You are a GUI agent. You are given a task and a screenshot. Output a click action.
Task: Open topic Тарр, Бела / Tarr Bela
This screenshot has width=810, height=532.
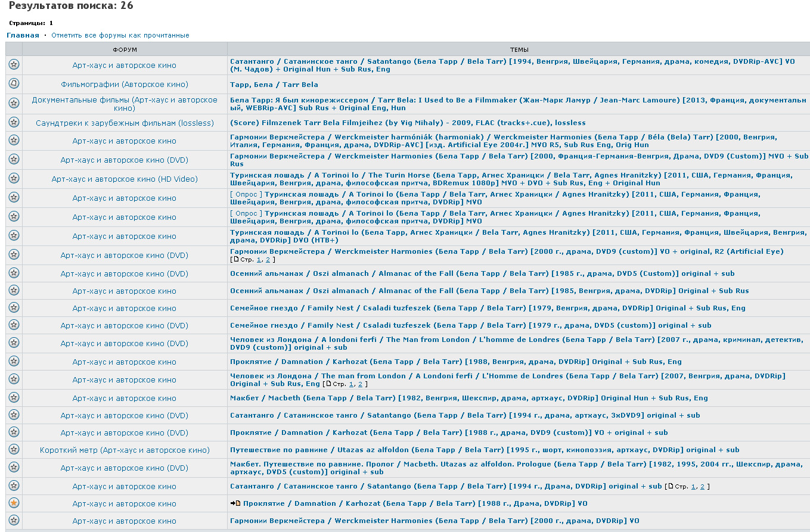click(x=274, y=85)
